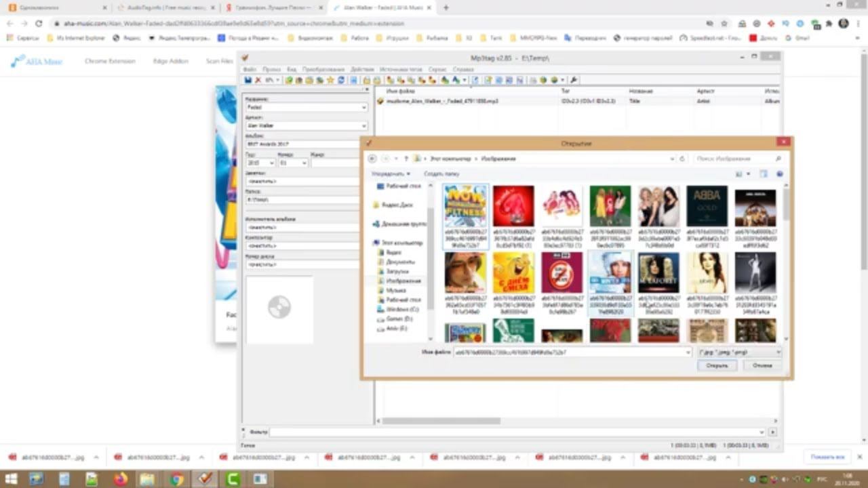
Task: Click the back arrow in the Open dialog
Action: [x=372, y=159]
